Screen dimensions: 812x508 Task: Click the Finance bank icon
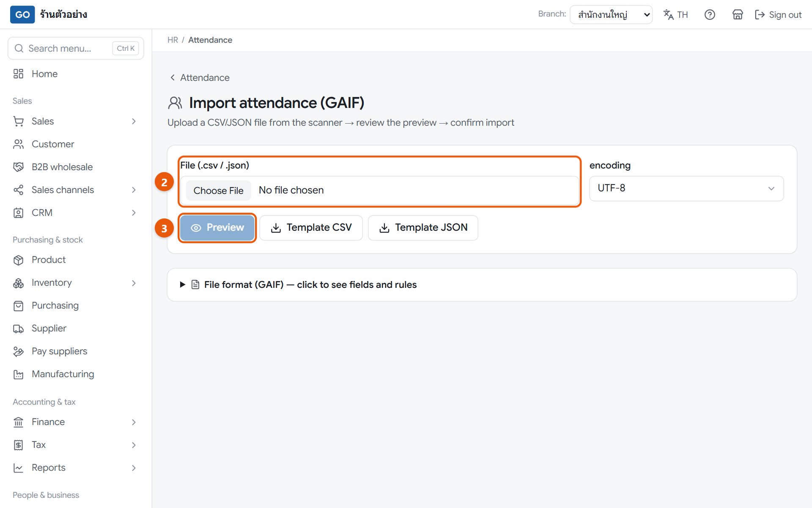coord(18,422)
